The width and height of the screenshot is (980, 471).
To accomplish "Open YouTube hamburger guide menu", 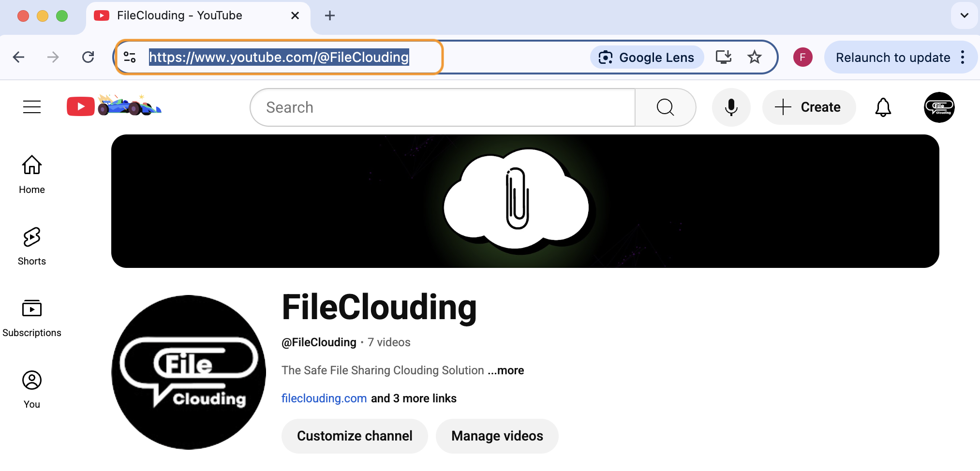I will (x=32, y=107).
